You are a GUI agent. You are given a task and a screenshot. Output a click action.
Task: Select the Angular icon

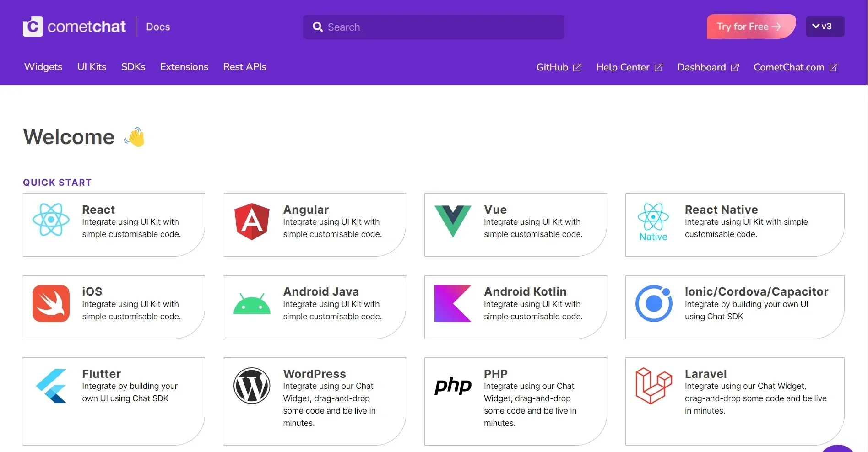(x=251, y=221)
